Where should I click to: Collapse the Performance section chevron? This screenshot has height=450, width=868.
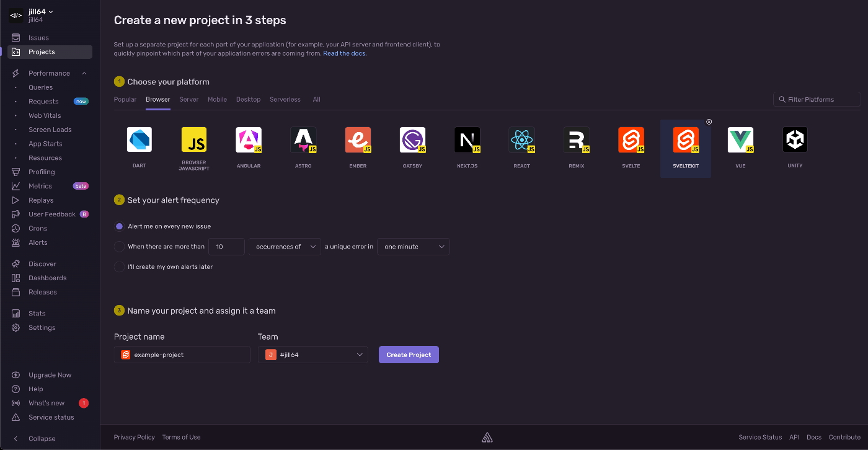[84, 73]
